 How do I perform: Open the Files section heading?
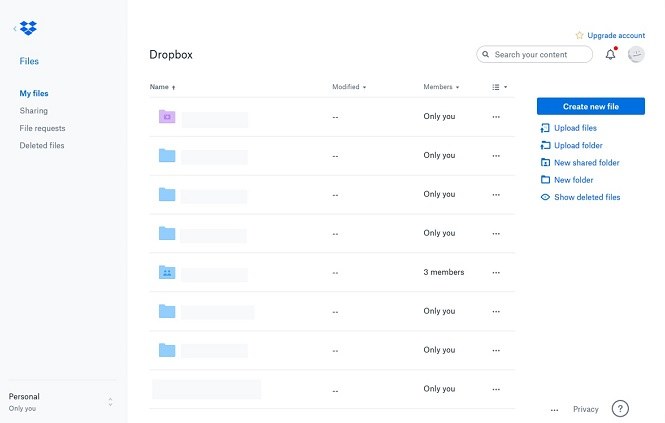(x=29, y=61)
